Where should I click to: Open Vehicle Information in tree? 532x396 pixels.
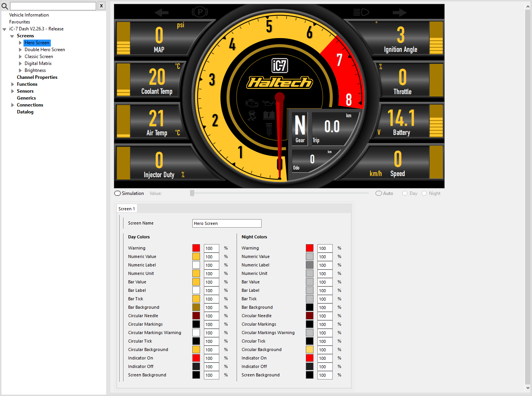(x=29, y=15)
